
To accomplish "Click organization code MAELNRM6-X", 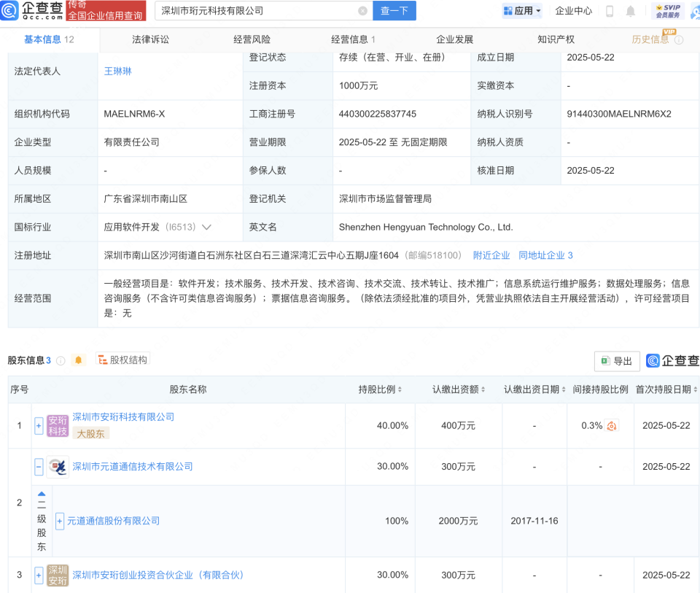I will pyautogui.click(x=134, y=114).
